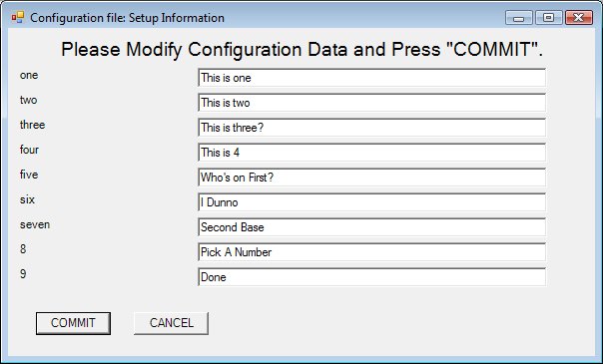Place cursor in "This is 4" field
The image size is (603, 364).
tap(371, 153)
